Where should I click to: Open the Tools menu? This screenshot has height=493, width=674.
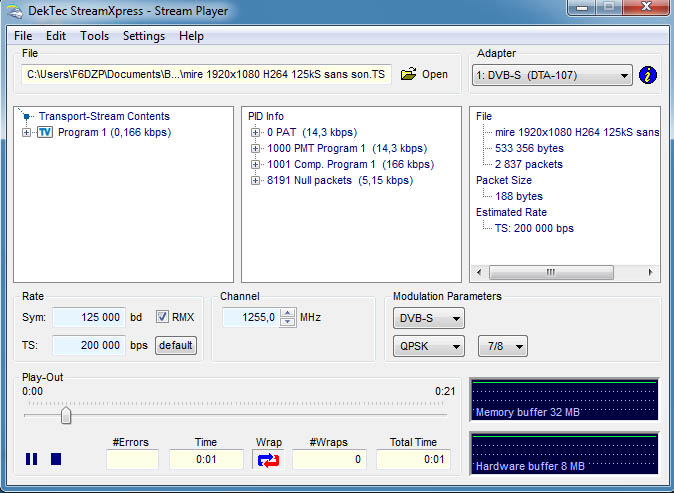tap(95, 36)
